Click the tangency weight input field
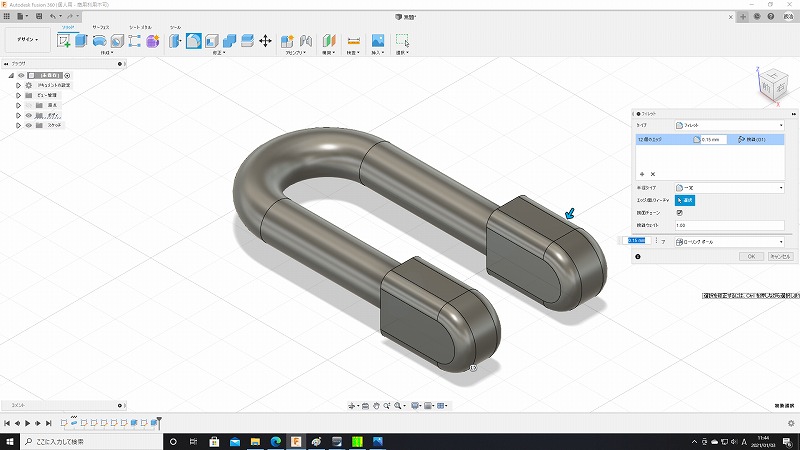 pyautogui.click(x=729, y=225)
